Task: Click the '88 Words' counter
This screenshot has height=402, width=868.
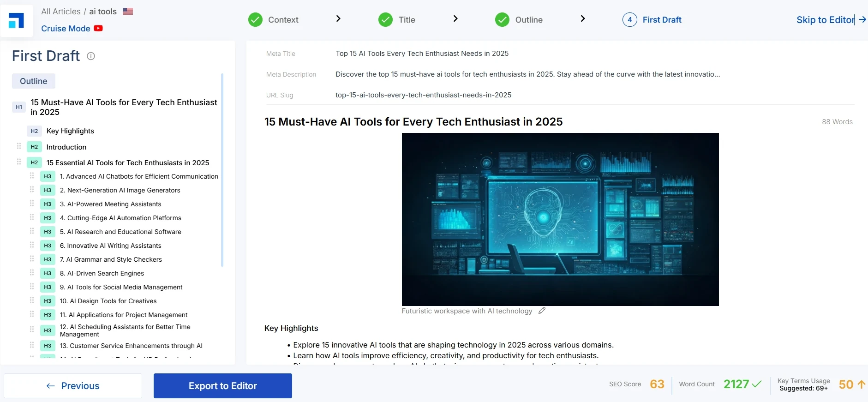Action: pyautogui.click(x=837, y=122)
